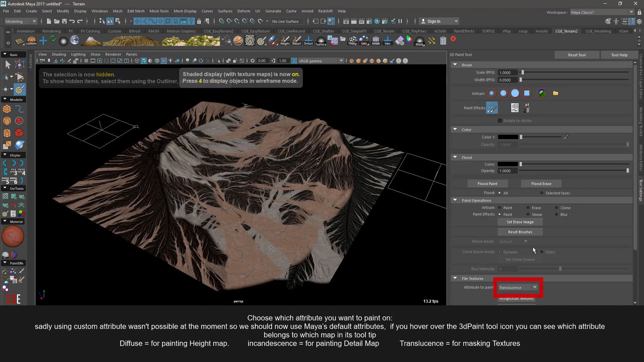Viewport: 644px width, 362px height.
Task: Click the custom terrain shelf icon
Action: (x=31, y=41)
